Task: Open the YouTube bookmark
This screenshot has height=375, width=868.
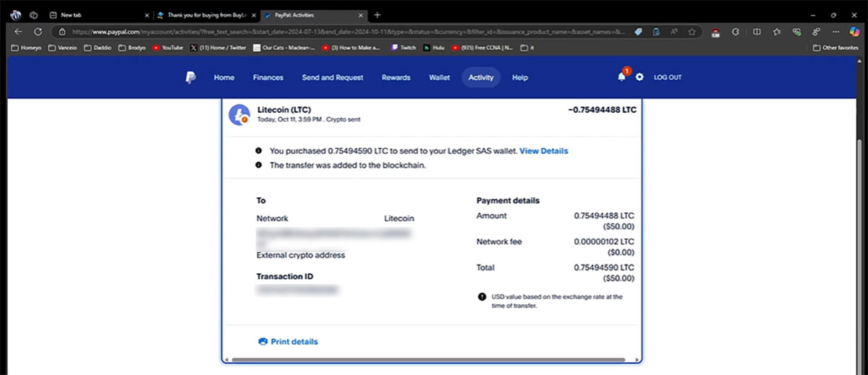Action: (x=167, y=48)
